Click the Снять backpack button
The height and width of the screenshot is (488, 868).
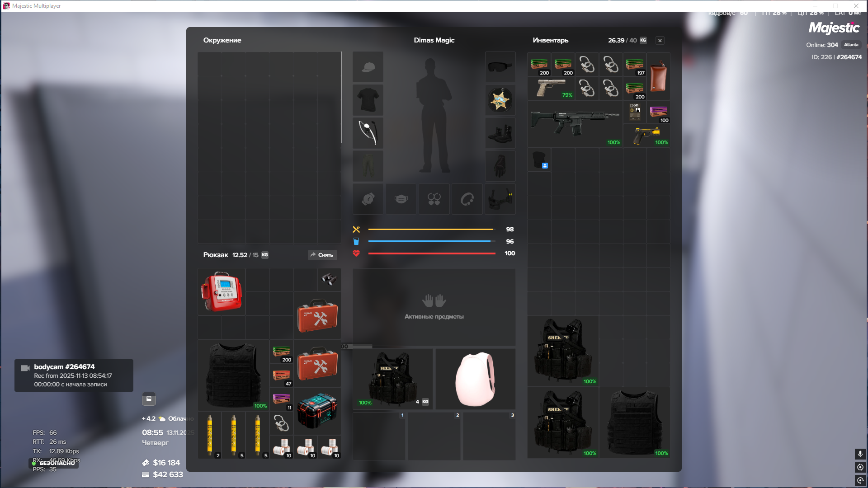322,255
